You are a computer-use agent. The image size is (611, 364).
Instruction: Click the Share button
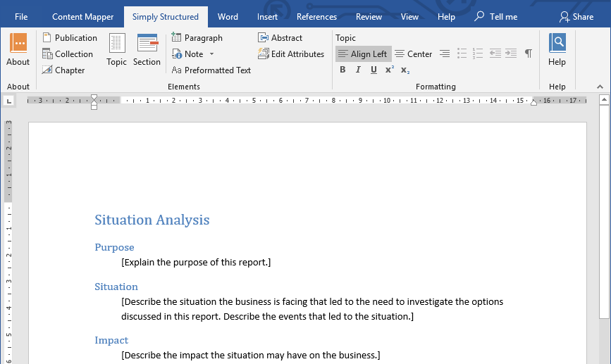pos(576,17)
